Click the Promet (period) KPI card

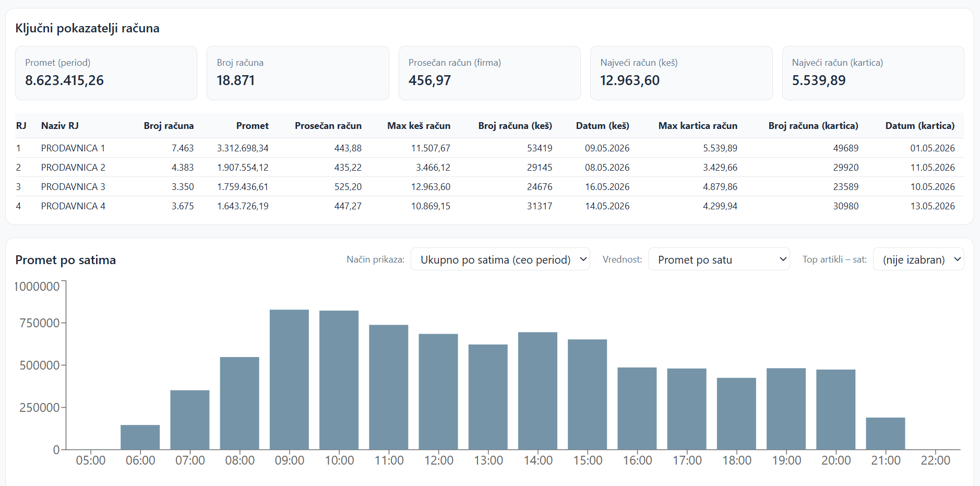click(x=106, y=73)
